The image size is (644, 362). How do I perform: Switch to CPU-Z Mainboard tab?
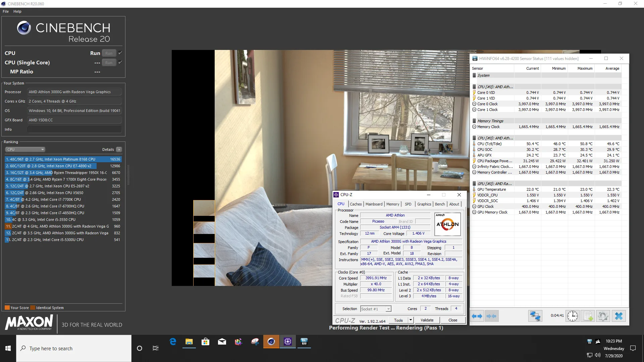pyautogui.click(x=374, y=204)
